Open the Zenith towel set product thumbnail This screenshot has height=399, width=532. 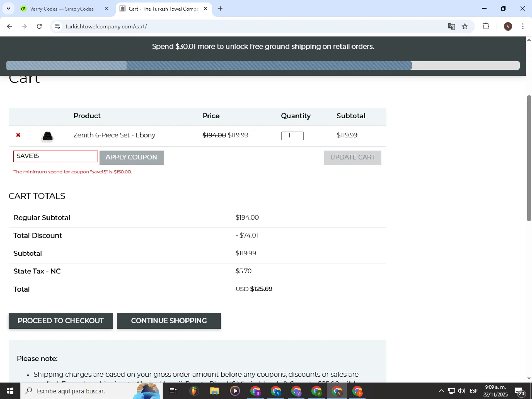point(47,136)
